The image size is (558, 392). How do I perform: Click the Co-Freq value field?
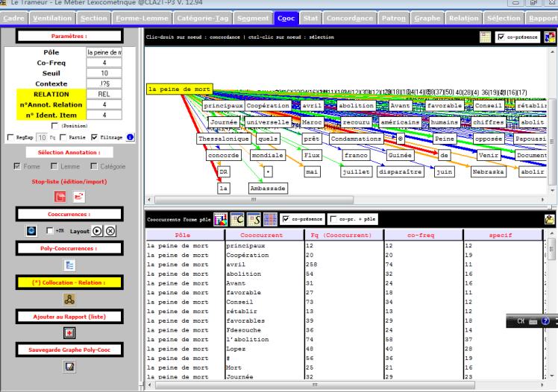tap(104, 63)
